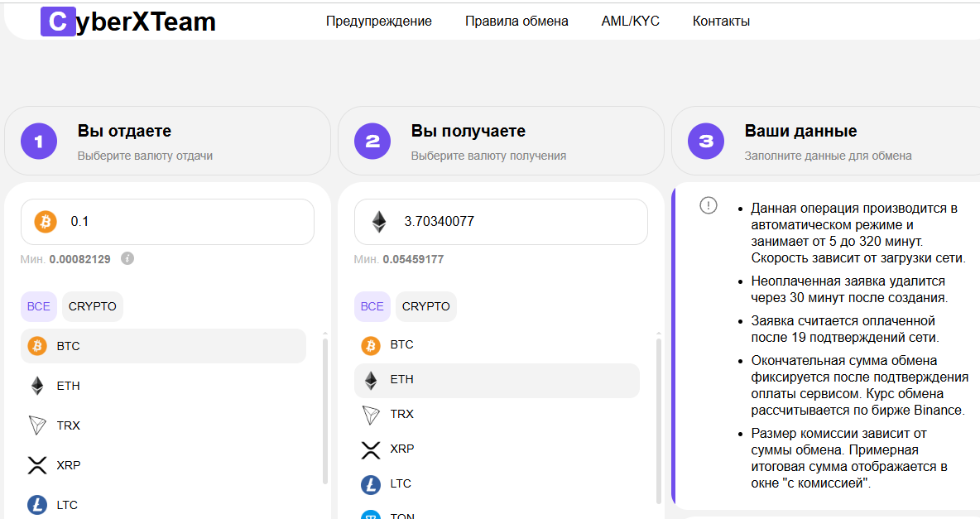
Task: Click the note mentioning бирже Binance
Action: click(859, 385)
